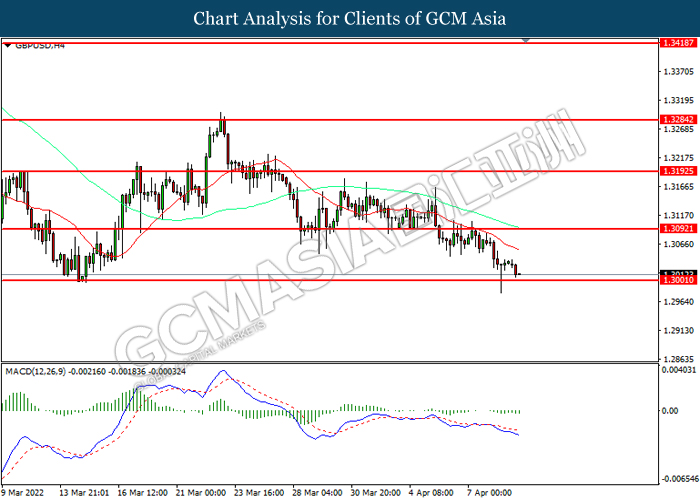
Task: Click the 1.33705 price axis value
Action: point(679,71)
